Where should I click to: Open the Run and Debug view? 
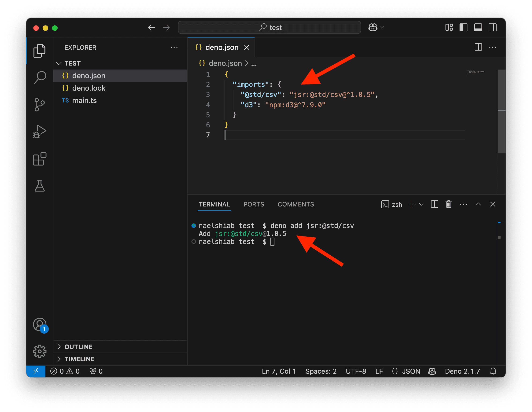[x=40, y=132]
